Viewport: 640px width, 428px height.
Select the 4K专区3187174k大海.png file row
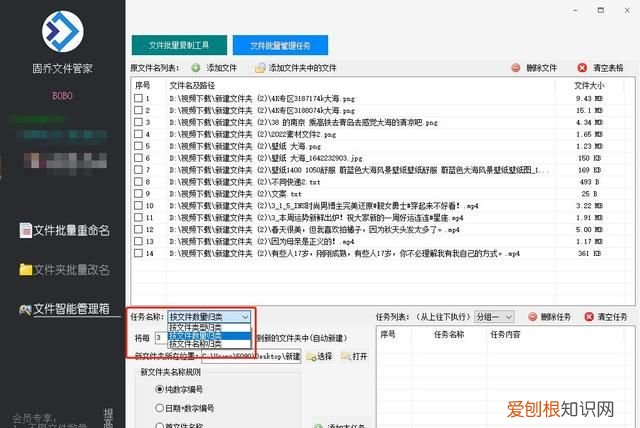click(x=262, y=98)
